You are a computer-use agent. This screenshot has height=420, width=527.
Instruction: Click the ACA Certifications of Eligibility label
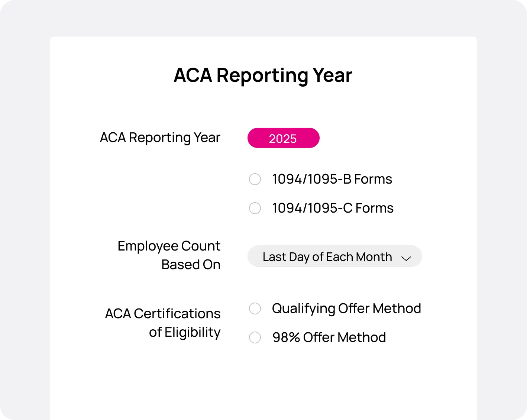pos(162,323)
